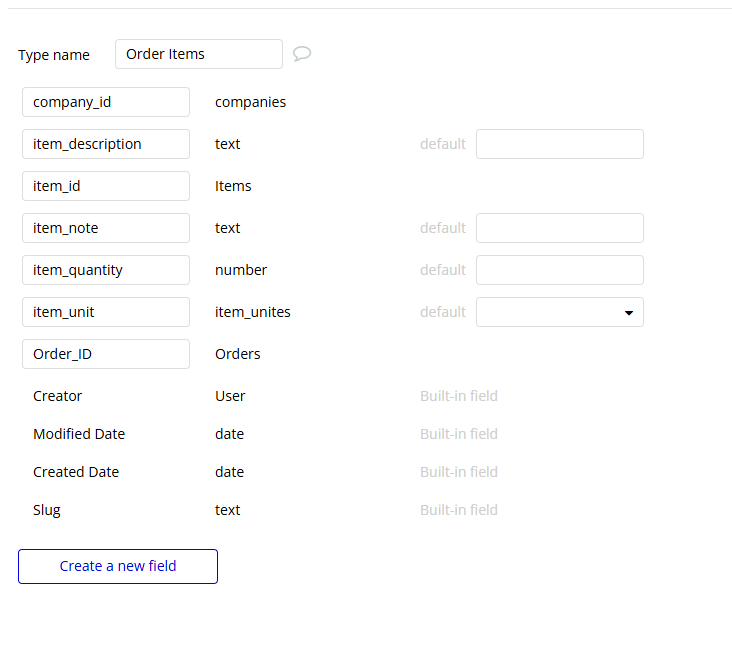Click the Items type label for item_id
This screenshot has width=732, height=665.
pyautogui.click(x=233, y=186)
